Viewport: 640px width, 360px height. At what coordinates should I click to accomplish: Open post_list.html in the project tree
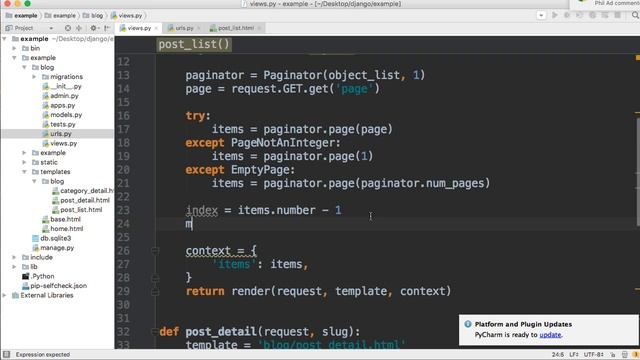pyautogui.click(x=77, y=210)
